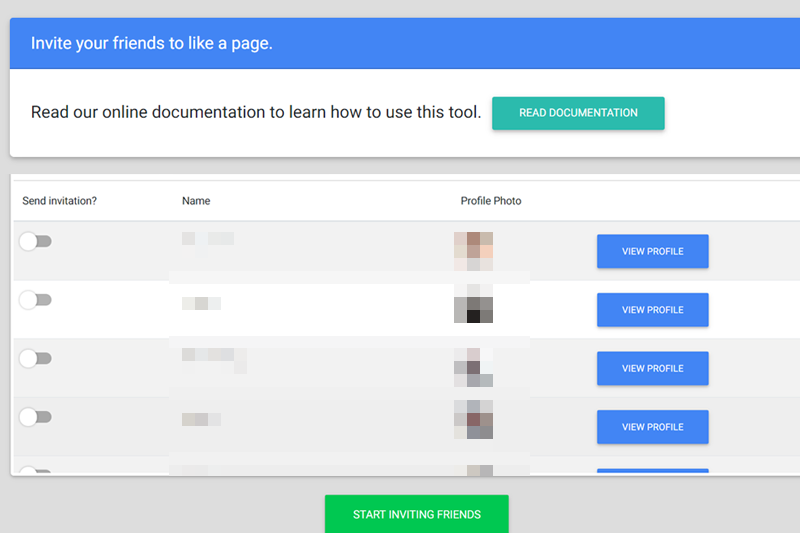This screenshot has width=800, height=533.
Task: Click the first friend's name in the list
Action: (x=208, y=239)
